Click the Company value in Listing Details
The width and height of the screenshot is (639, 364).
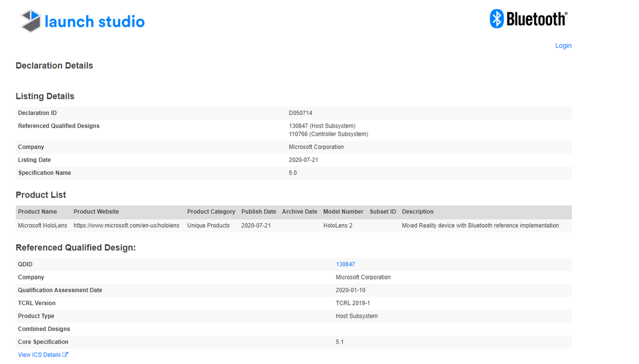[x=316, y=147]
